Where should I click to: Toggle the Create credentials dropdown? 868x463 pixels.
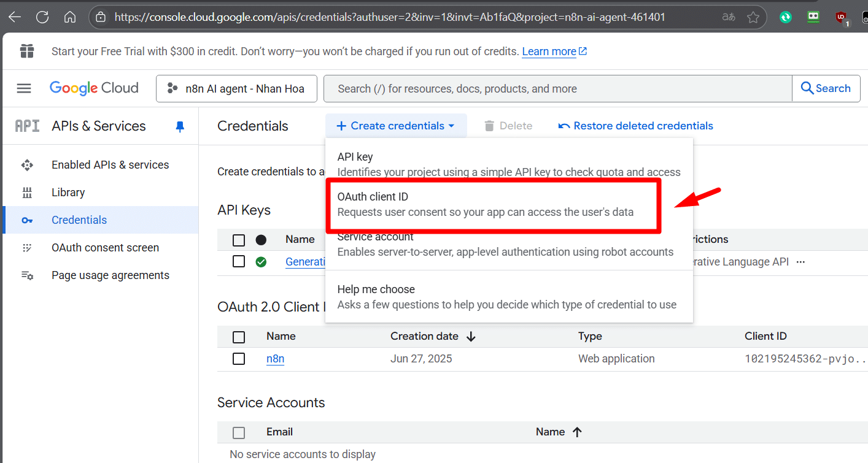[396, 126]
